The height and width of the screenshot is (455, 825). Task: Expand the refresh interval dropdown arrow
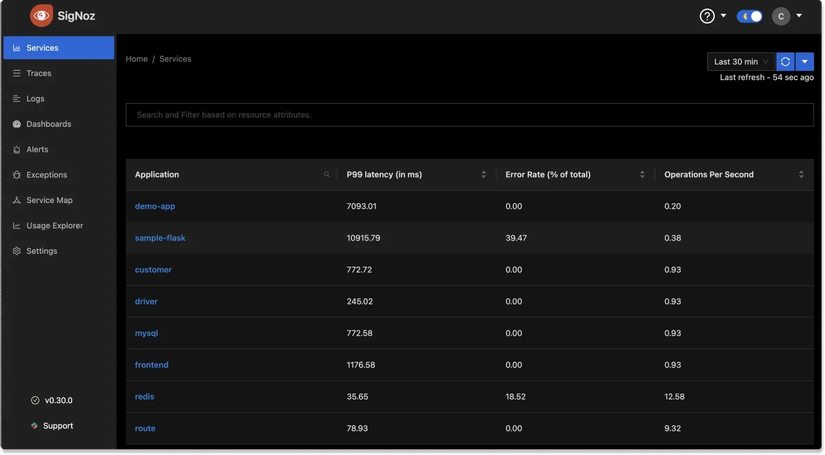(x=805, y=62)
